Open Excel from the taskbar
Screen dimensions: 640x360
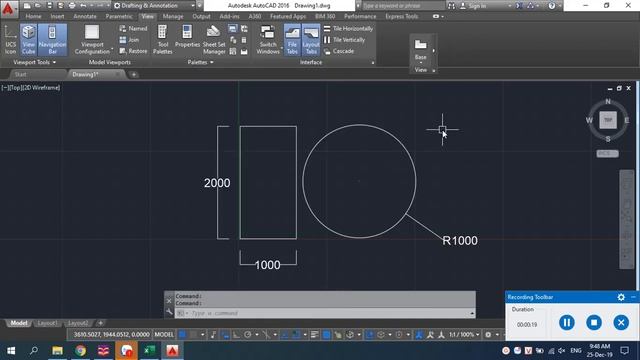149,351
